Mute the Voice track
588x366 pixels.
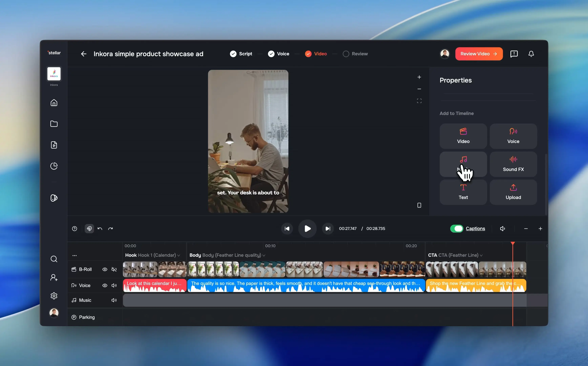pos(114,285)
